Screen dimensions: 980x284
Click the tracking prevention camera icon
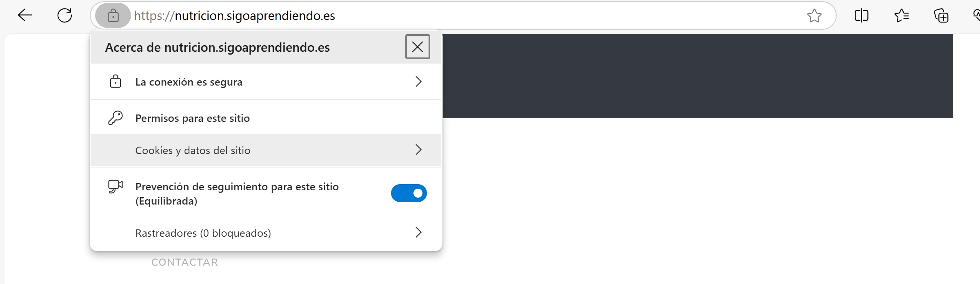[x=116, y=187]
